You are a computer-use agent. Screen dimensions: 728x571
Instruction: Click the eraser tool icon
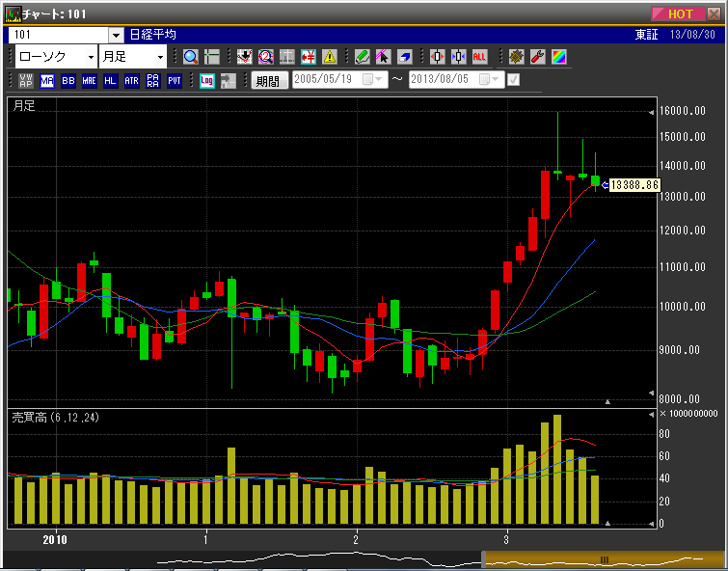pyautogui.click(x=404, y=57)
